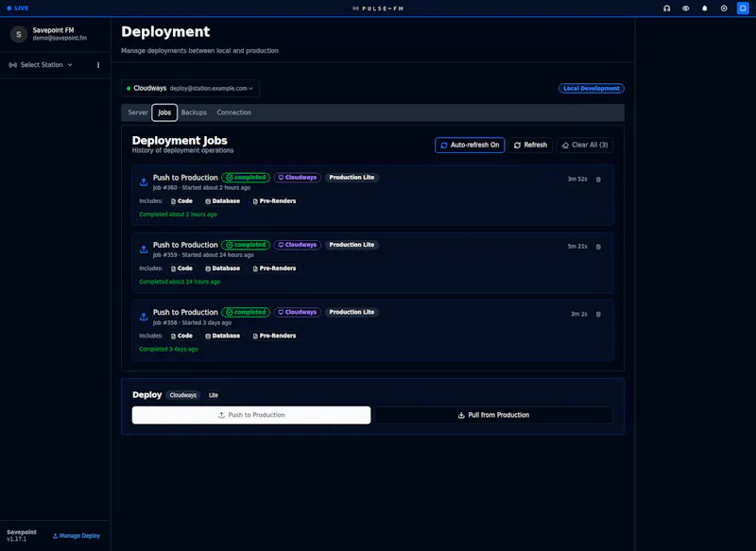This screenshot has height=551, width=756.
Task: Select the Jobs tab
Action: [x=164, y=112]
